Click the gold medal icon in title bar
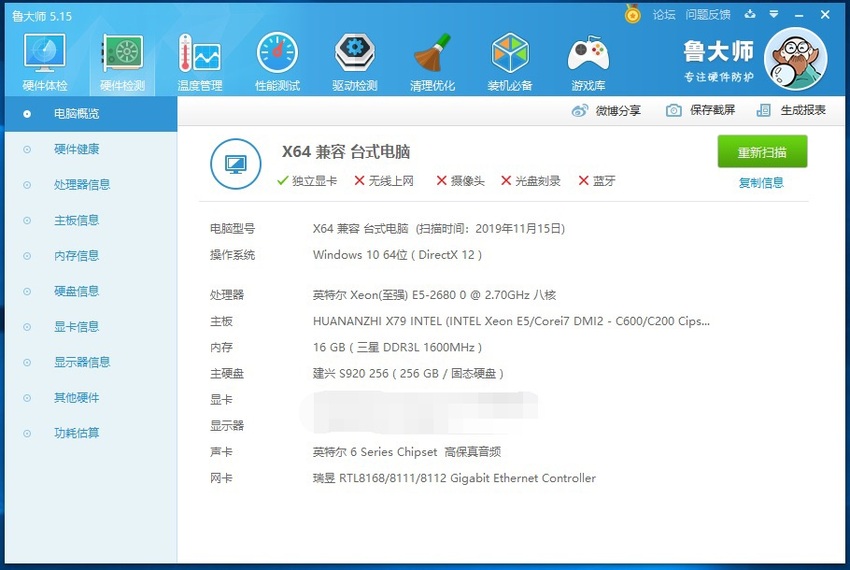Viewport: 850px width, 570px height. pyautogui.click(x=633, y=14)
